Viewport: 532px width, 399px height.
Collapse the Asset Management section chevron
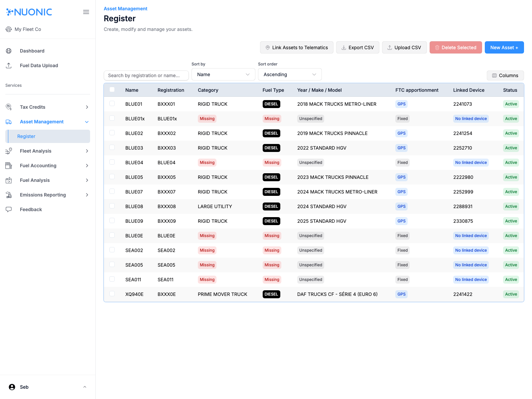[87, 122]
